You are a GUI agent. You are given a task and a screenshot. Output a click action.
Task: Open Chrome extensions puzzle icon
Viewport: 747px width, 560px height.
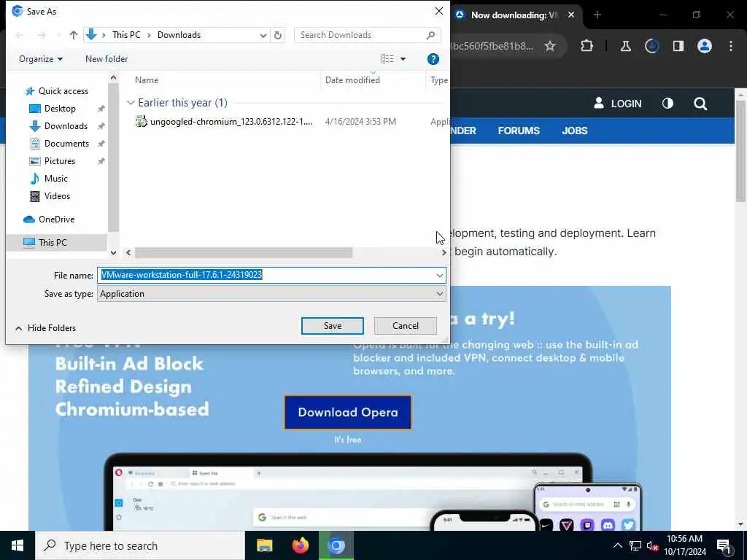pos(587,46)
